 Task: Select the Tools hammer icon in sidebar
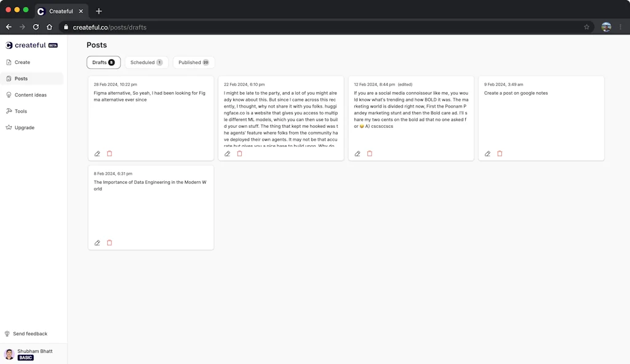[22, 111]
